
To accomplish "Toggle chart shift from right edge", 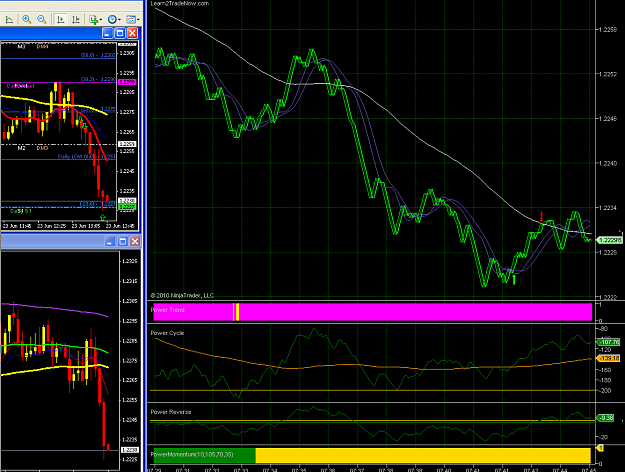I will pyautogui.click(x=76, y=19).
